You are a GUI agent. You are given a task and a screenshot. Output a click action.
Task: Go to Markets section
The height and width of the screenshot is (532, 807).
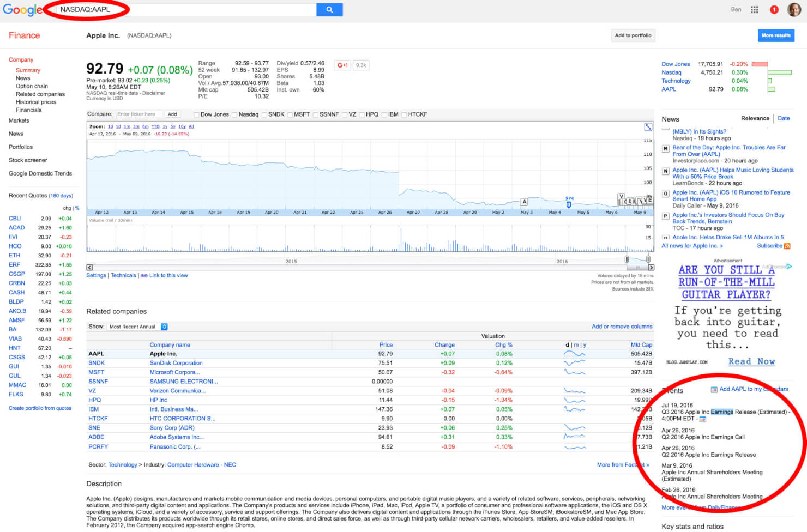(19, 120)
